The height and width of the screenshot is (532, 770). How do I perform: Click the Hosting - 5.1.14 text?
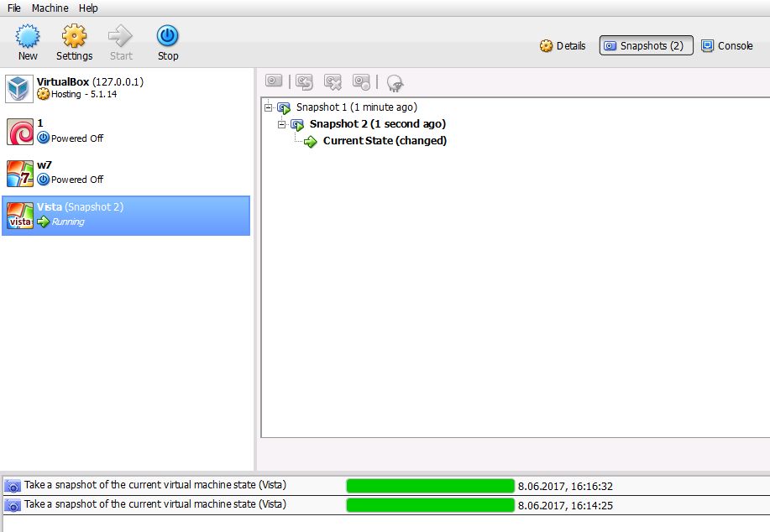click(84, 94)
